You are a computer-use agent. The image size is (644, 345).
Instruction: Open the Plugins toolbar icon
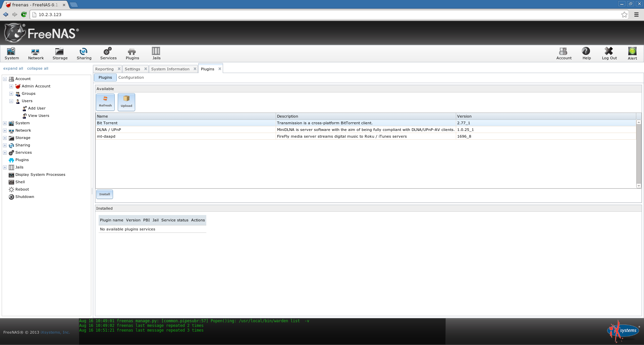pos(132,54)
